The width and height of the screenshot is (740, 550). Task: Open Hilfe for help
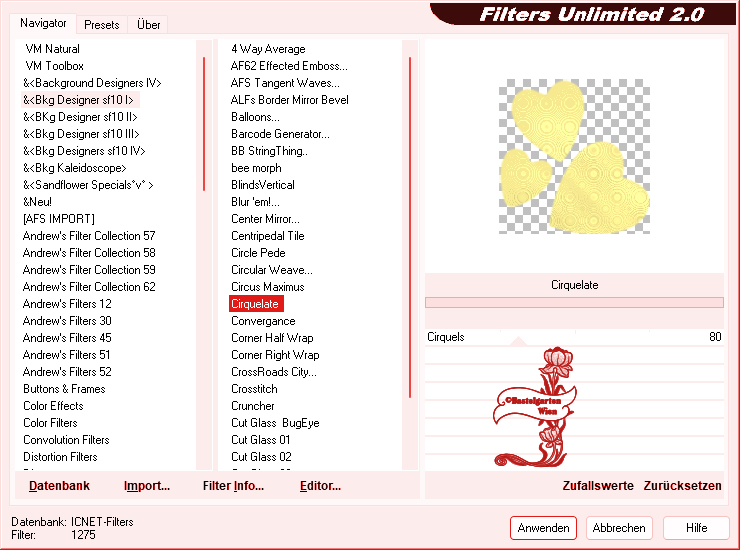[697, 527]
